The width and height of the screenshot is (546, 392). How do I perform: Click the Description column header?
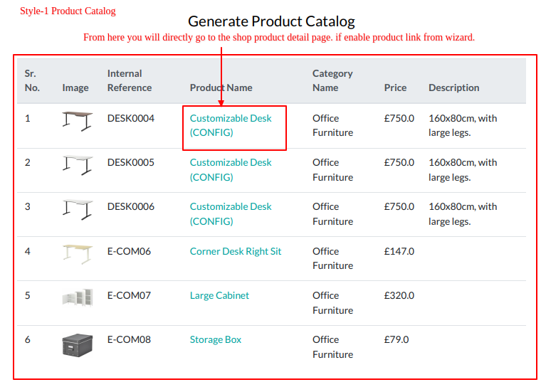pos(453,88)
